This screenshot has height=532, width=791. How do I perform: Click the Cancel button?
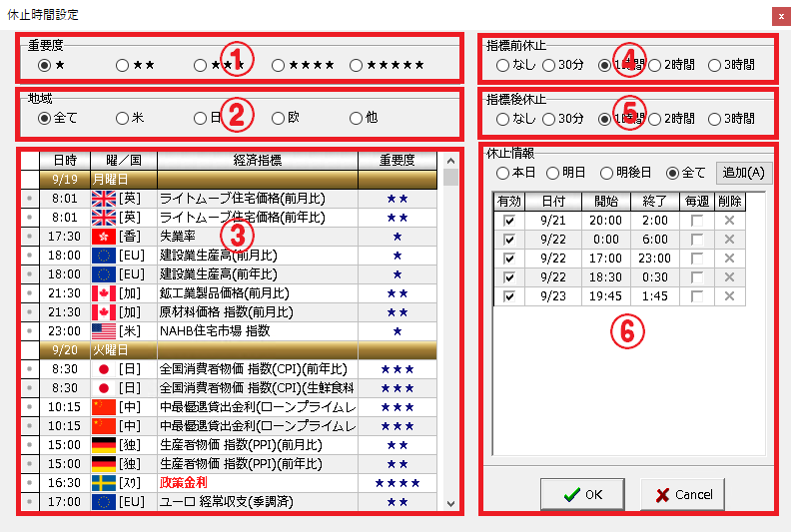(x=683, y=494)
